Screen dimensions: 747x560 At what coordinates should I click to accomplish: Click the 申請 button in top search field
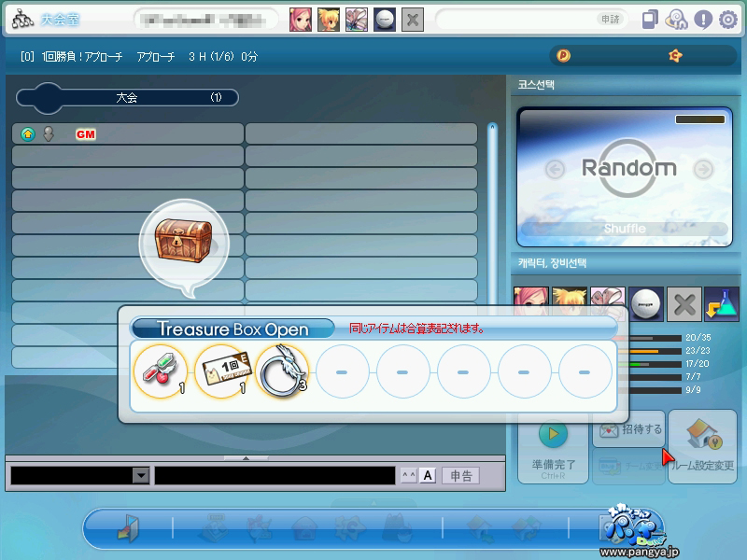pyautogui.click(x=610, y=19)
